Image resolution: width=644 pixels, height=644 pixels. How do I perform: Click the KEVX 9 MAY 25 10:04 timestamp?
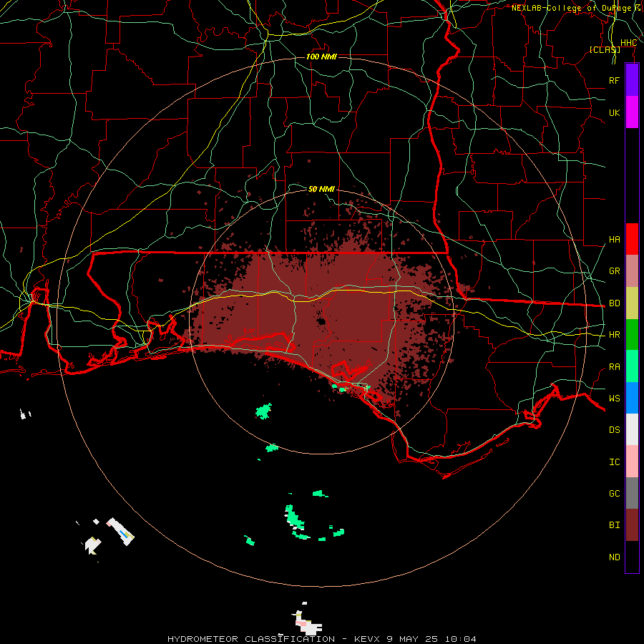tap(415, 639)
